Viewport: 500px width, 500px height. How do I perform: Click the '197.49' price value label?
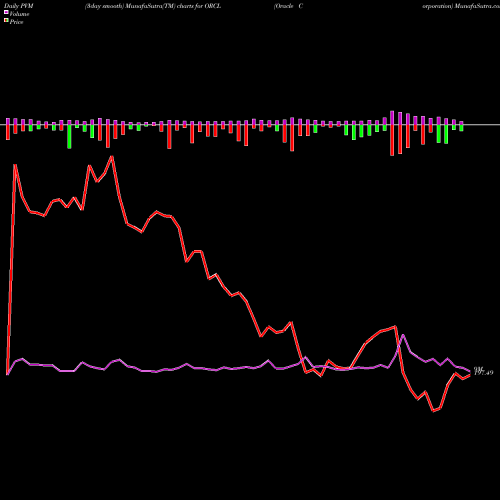point(483,373)
